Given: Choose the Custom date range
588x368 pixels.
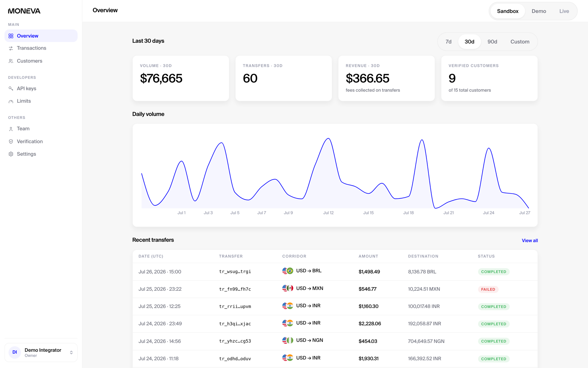Looking at the screenshot, I should (520, 42).
